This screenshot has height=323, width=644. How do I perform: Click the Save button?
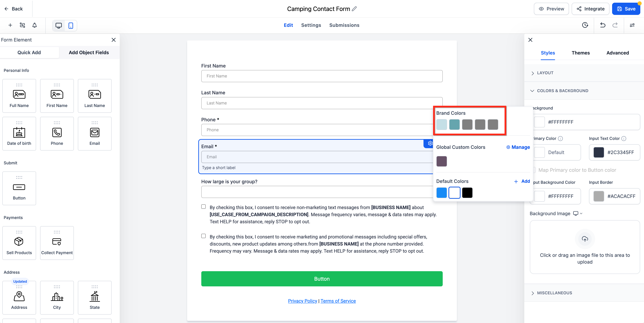[x=626, y=9]
